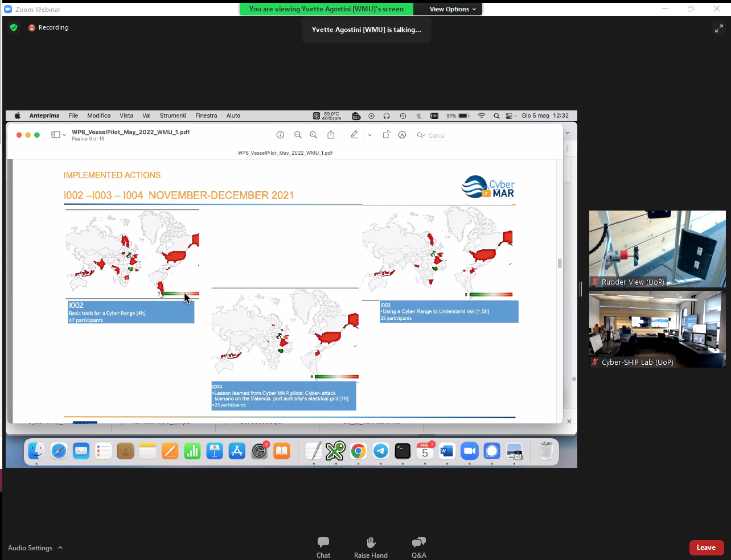Click the zoom in magnifier in Preview
731x560 pixels.
pyautogui.click(x=313, y=135)
